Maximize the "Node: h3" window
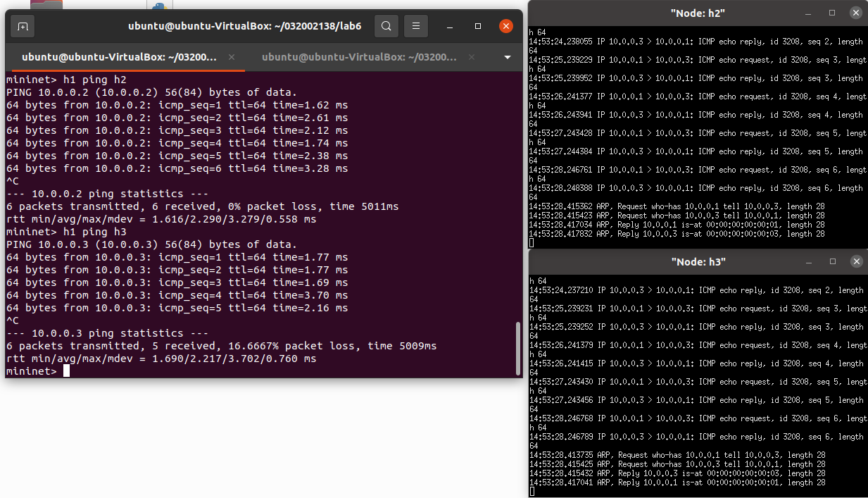The image size is (868, 498). pyautogui.click(x=832, y=261)
